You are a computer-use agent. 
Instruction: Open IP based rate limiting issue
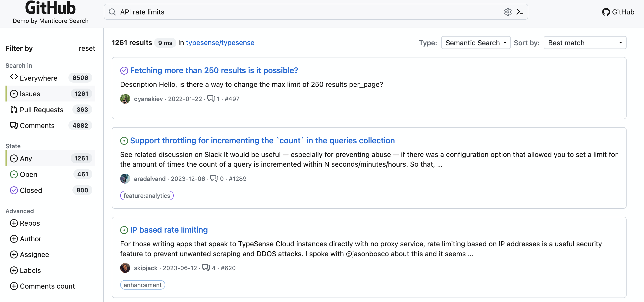pyautogui.click(x=169, y=230)
